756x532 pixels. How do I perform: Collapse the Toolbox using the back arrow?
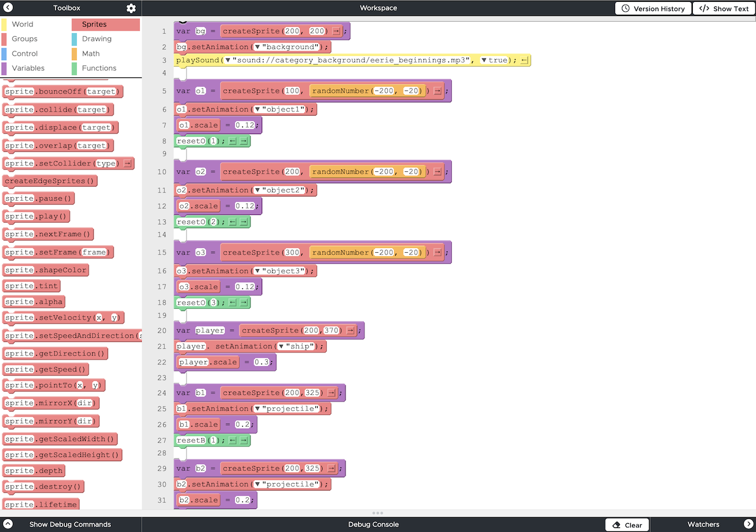click(8, 8)
